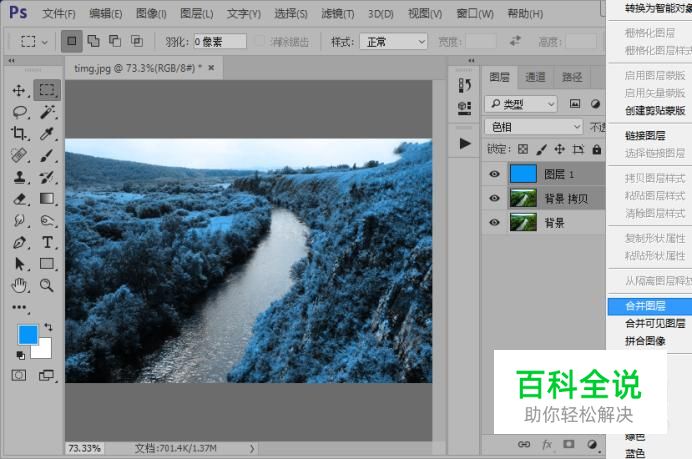The image size is (692, 459).
Task: Hide the 背景 拷贝 layer
Action: point(494,198)
